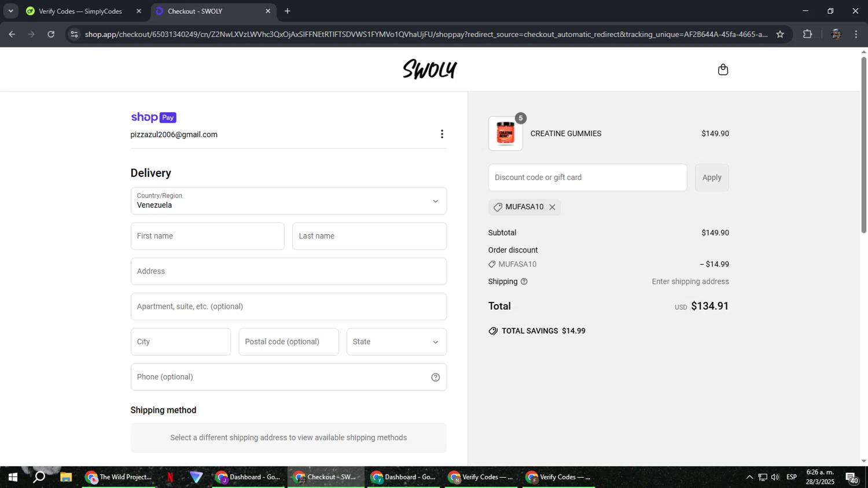View site information icon in address bar

(x=73, y=34)
